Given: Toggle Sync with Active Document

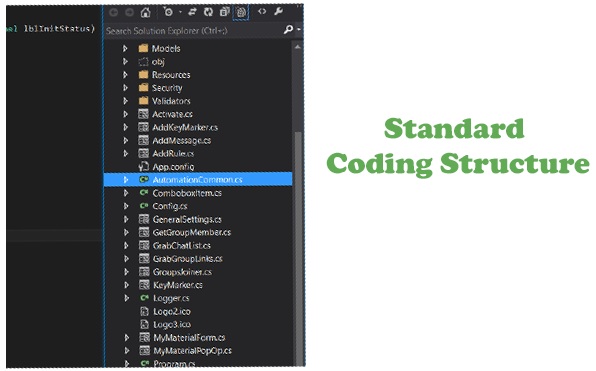Looking at the screenshot, I should click(x=192, y=12).
